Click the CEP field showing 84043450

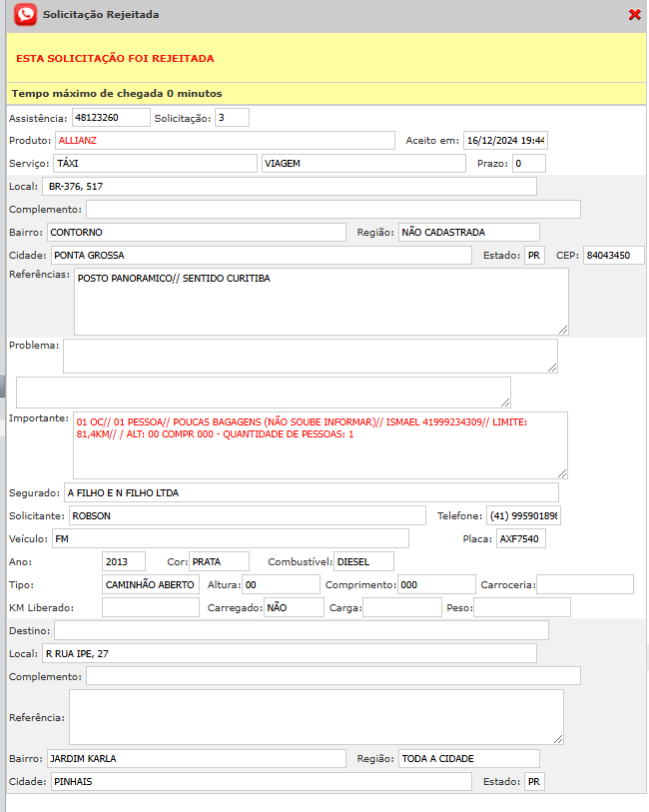click(x=613, y=255)
